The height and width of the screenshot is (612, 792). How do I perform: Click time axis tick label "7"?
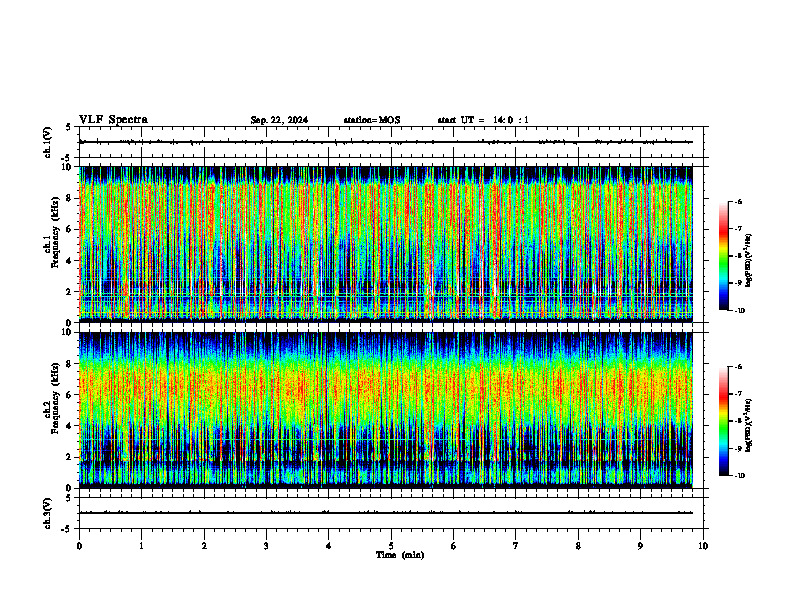tap(516, 546)
